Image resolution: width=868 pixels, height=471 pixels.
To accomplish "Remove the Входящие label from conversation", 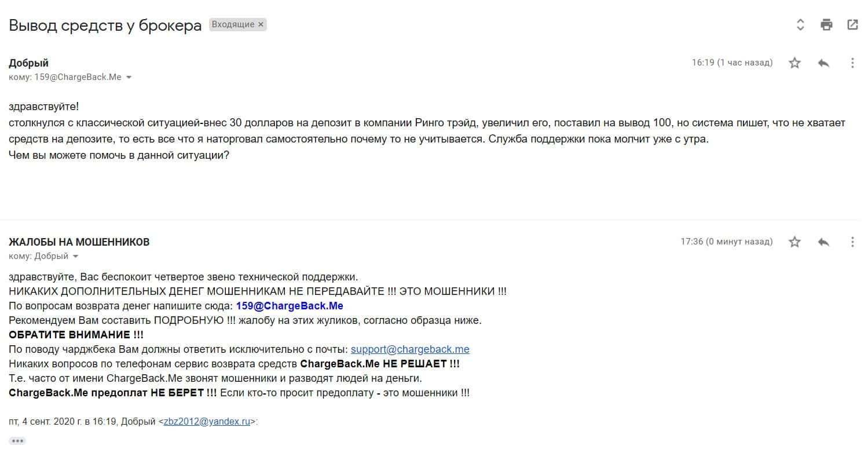I will click(x=261, y=24).
